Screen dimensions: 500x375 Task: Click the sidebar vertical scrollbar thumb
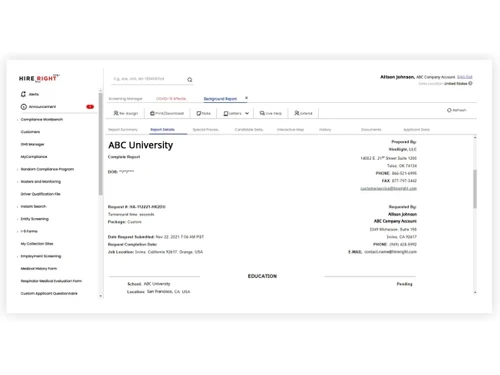(100, 144)
